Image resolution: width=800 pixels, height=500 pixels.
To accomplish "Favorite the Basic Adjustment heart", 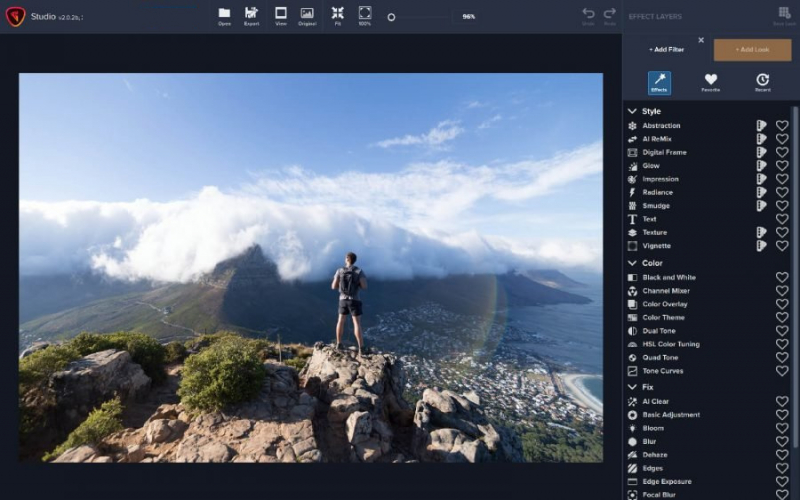I will coord(782,415).
